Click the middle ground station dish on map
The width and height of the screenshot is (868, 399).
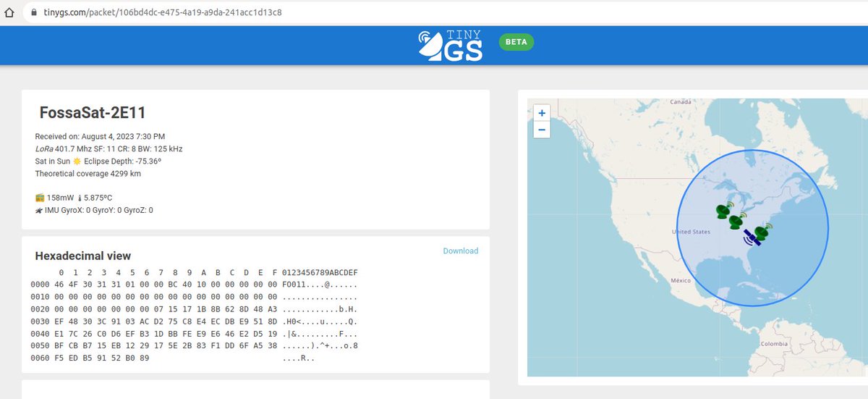[737, 222]
